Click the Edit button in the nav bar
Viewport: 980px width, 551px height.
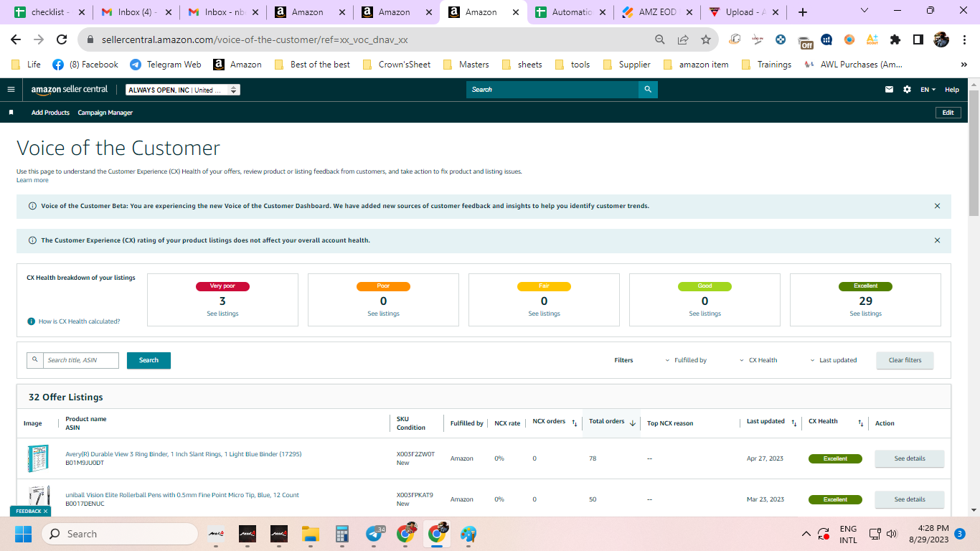coord(948,113)
